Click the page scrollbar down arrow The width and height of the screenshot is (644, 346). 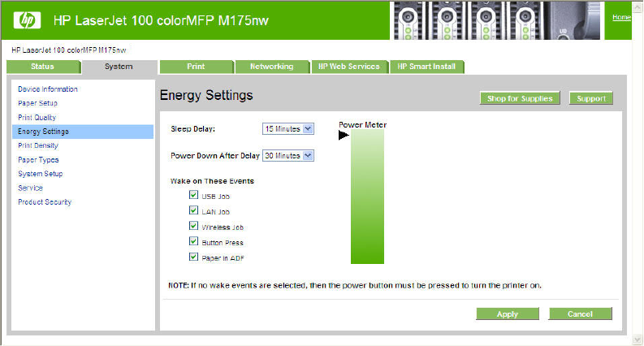(x=638, y=340)
